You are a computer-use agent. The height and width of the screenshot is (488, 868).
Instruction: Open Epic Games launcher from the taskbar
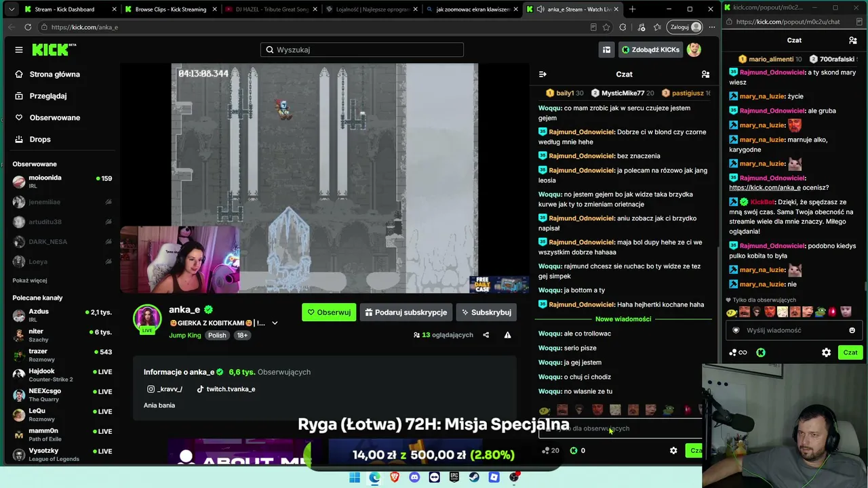(454, 477)
